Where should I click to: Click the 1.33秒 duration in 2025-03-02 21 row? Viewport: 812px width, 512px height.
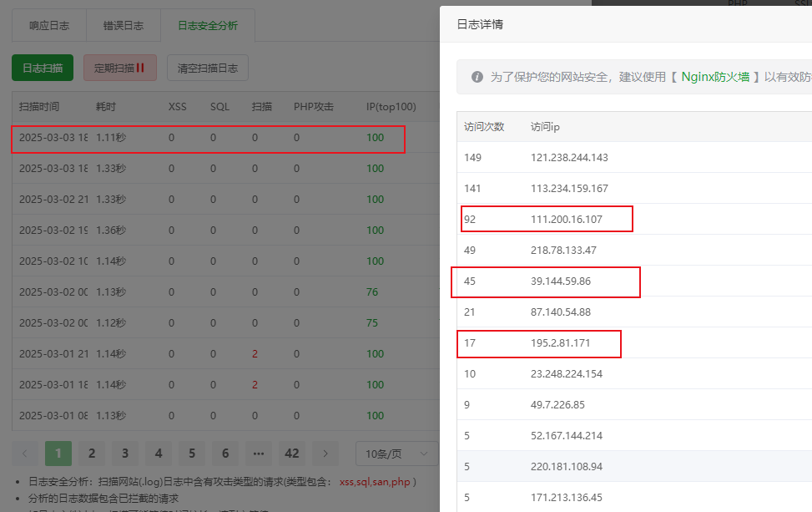111,199
